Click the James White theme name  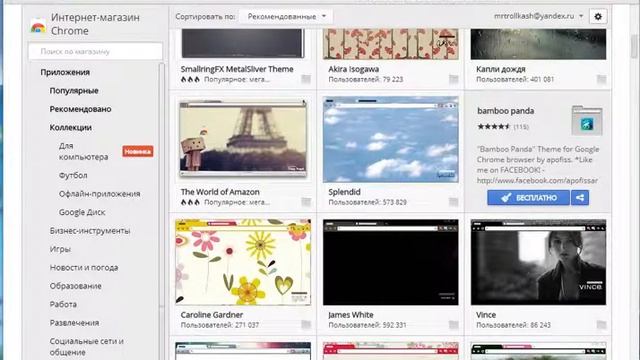(x=351, y=315)
